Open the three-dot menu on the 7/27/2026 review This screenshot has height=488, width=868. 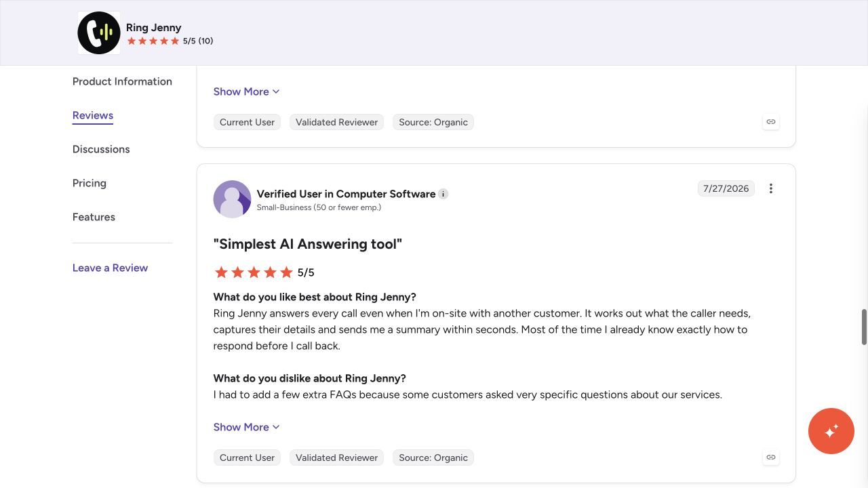pyautogui.click(x=771, y=188)
